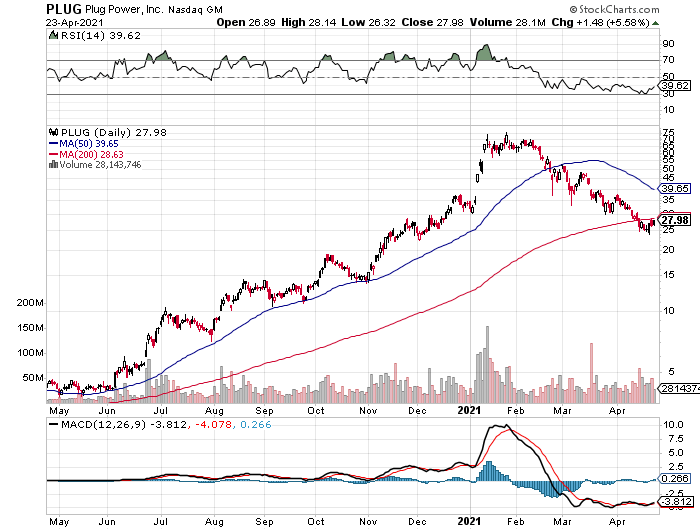Click the High 28.14 value
The image size is (700, 530).
click(x=308, y=22)
